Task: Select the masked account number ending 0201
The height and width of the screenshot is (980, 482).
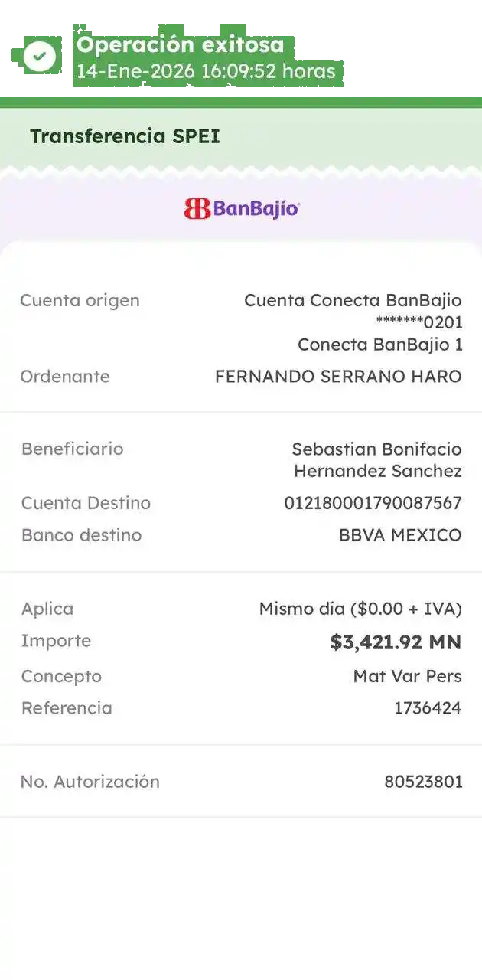Action: click(x=419, y=322)
